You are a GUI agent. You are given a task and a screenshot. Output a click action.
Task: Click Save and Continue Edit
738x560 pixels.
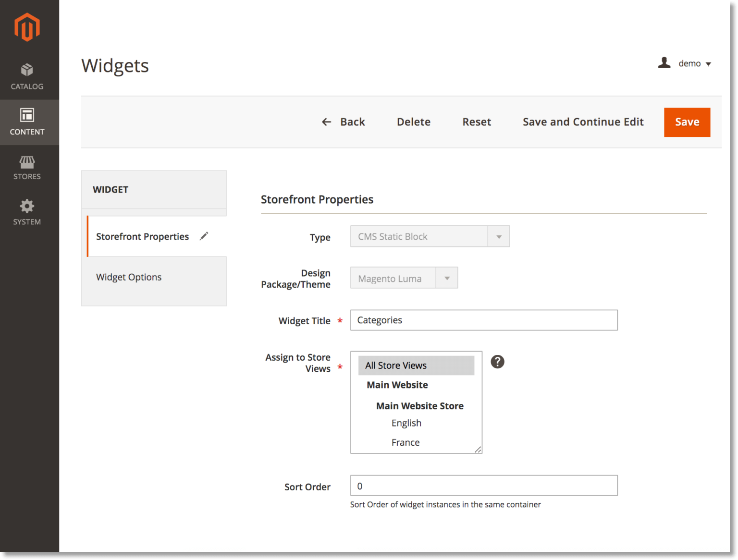tap(583, 122)
